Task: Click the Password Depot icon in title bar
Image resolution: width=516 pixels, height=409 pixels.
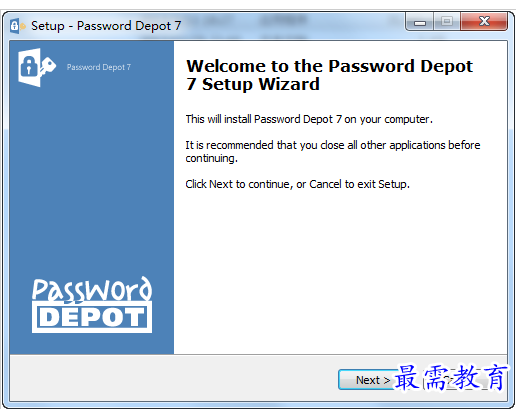Action: [x=17, y=26]
